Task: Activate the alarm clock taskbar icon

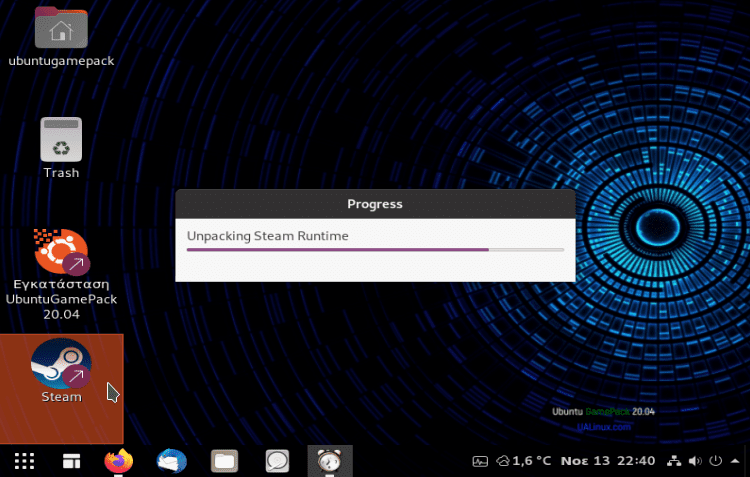Action: point(330,461)
